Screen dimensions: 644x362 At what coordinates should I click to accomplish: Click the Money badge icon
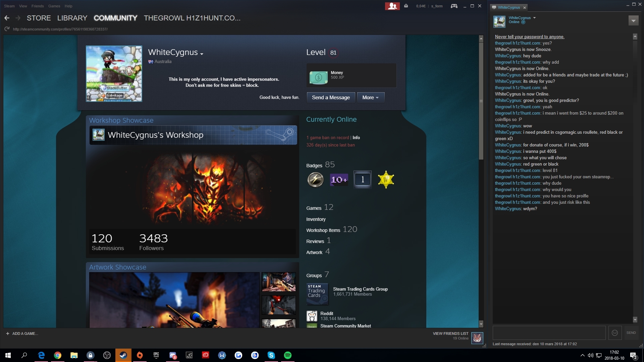(x=318, y=77)
